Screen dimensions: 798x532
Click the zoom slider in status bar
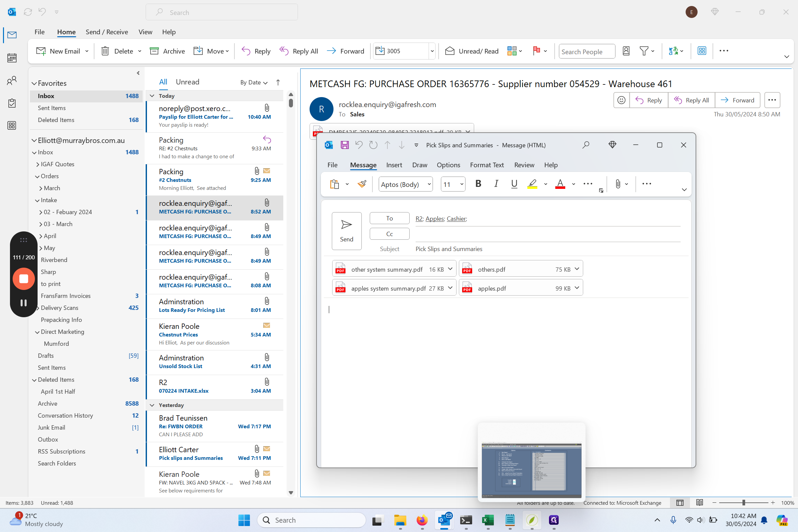tap(743, 502)
